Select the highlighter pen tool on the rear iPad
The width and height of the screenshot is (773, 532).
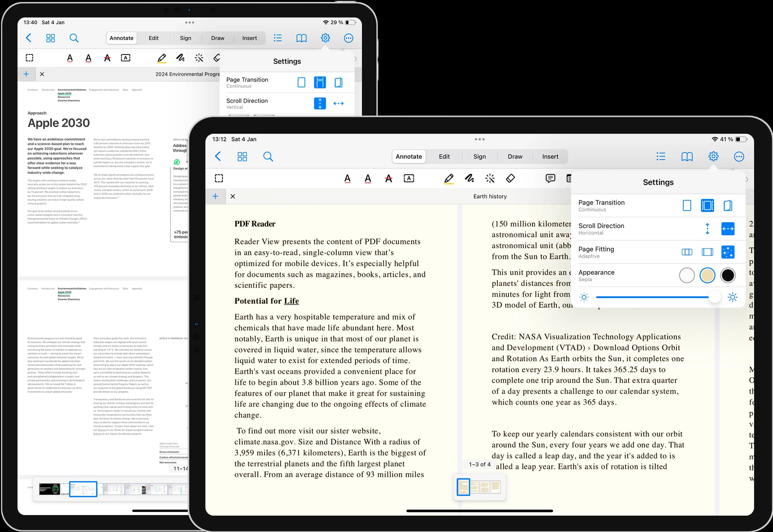[x=161, y=58]
